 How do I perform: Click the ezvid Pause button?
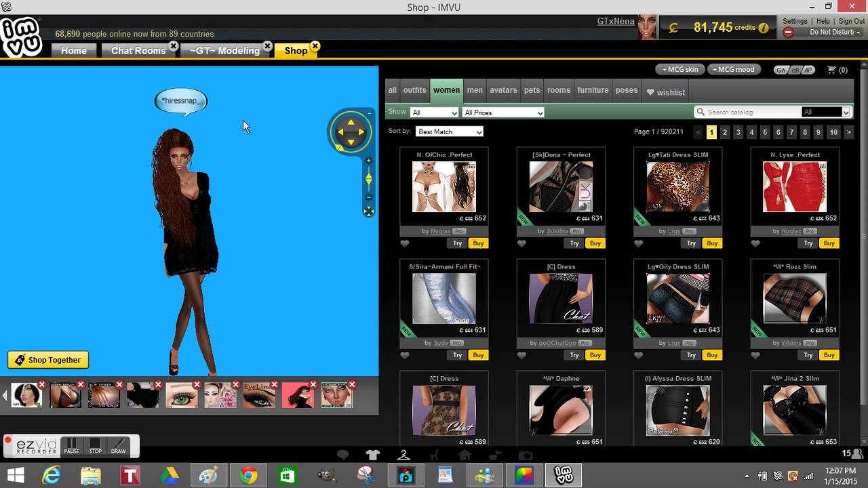coord(71,445)
